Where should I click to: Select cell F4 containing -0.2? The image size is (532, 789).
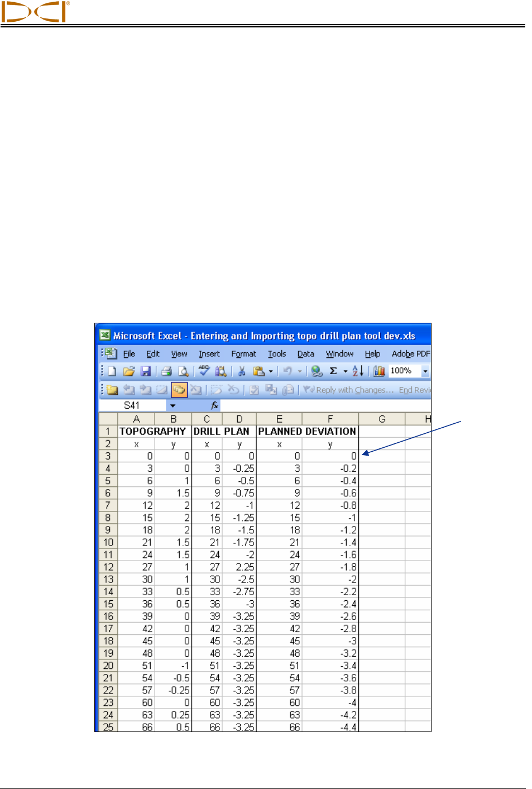click(330, 468)
